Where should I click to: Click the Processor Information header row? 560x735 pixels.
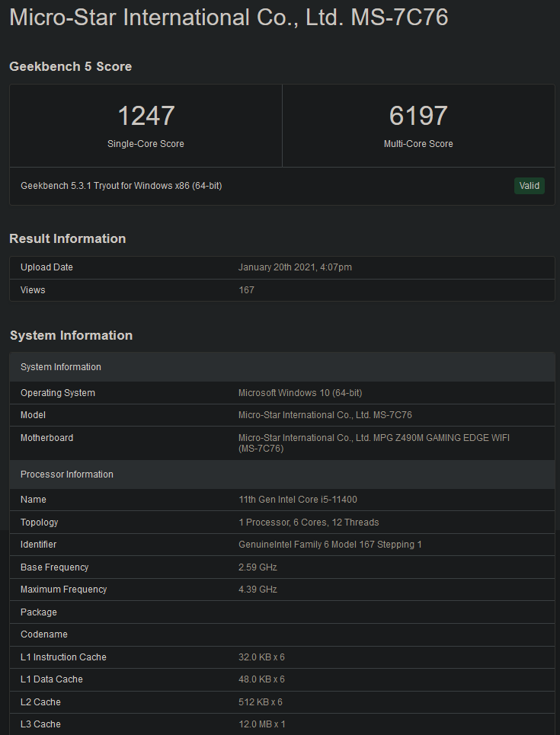point(283,475)
